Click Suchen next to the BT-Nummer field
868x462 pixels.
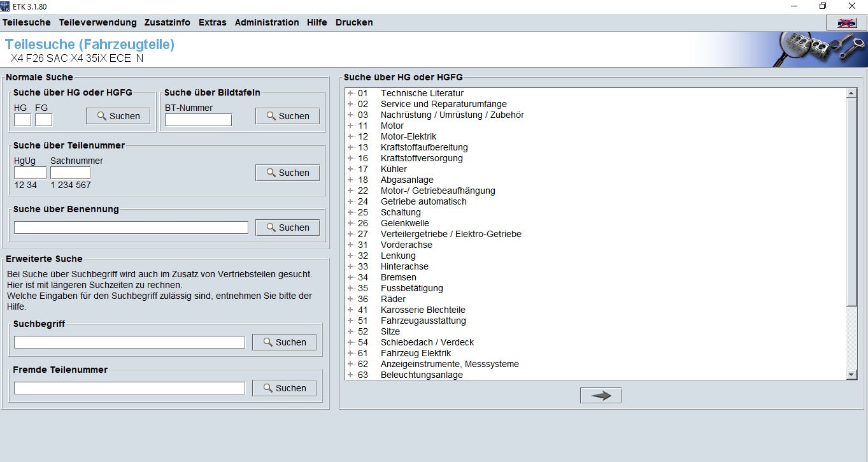click(x=287, y=116)
